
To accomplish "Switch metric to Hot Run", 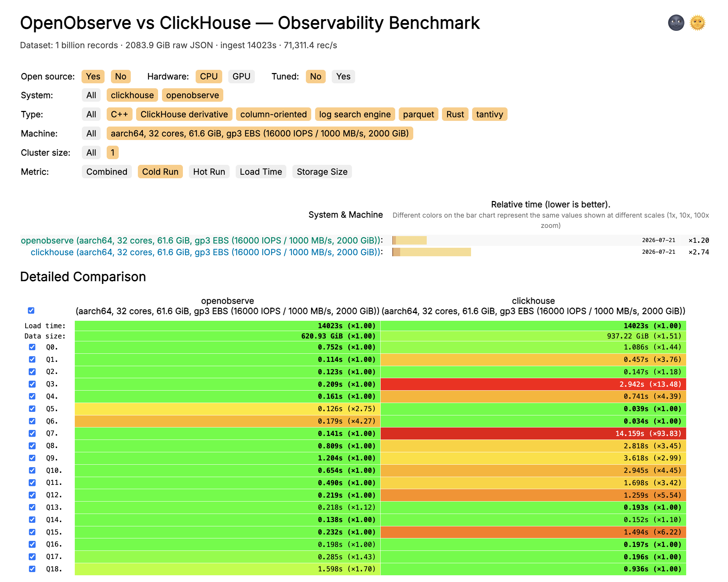I will [209, 172].
